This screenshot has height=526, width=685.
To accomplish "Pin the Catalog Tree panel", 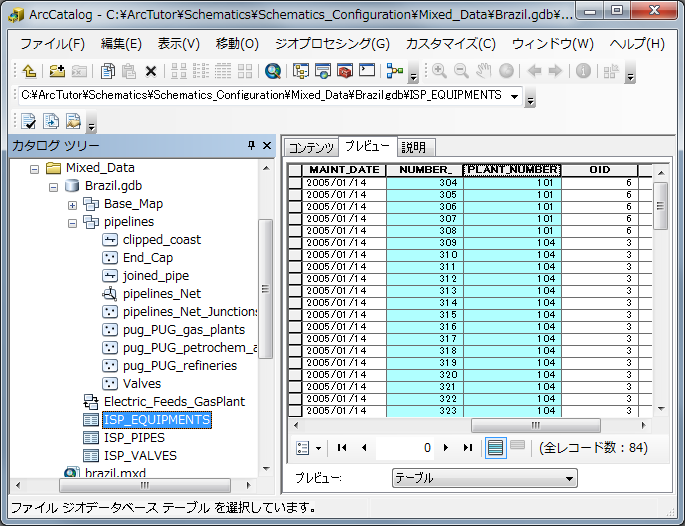I will point(251,145).
